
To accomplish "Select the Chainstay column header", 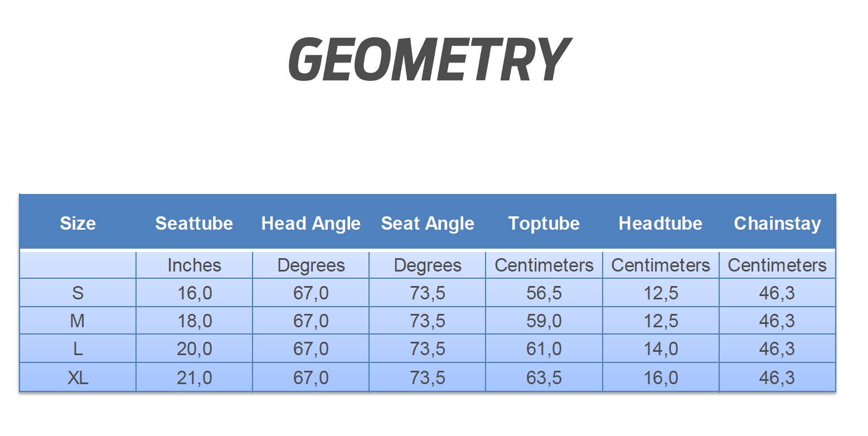I will click(777, 224).
